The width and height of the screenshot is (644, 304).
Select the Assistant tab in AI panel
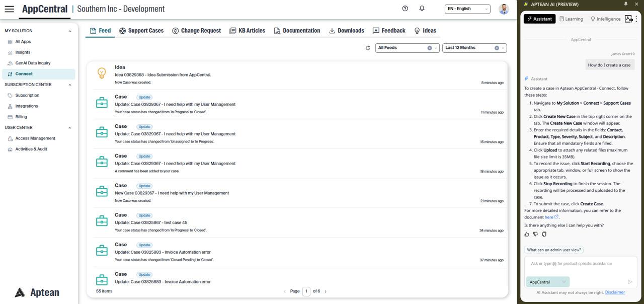tap(539, 19)
